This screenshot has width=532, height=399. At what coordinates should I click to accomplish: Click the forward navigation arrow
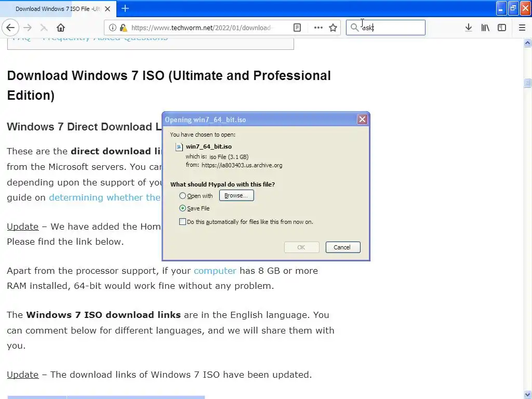pyautogui.click(x=28, y=28)
